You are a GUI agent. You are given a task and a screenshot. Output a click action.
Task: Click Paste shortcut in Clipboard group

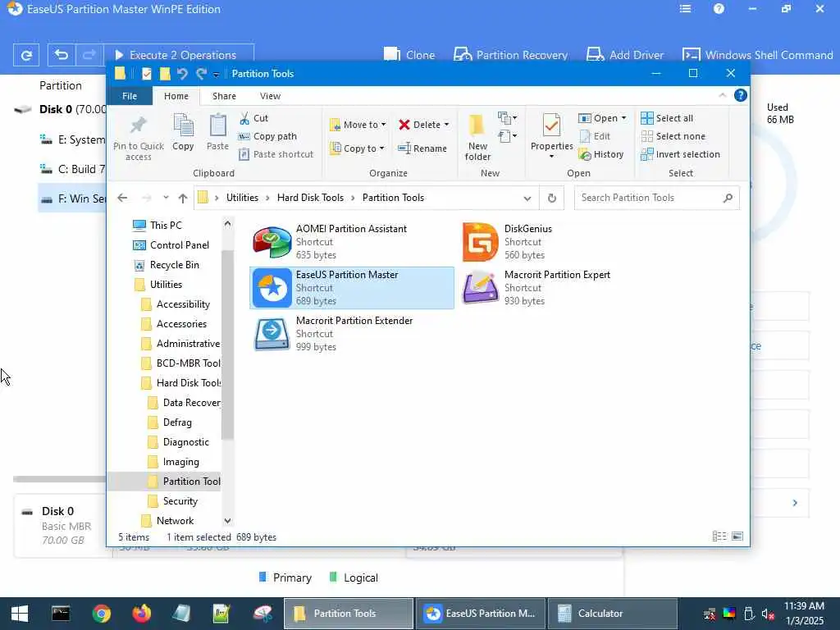[x=276, y=154]
